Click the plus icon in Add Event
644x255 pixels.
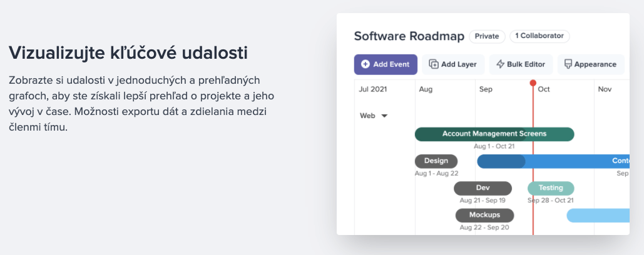pos(365,64)
